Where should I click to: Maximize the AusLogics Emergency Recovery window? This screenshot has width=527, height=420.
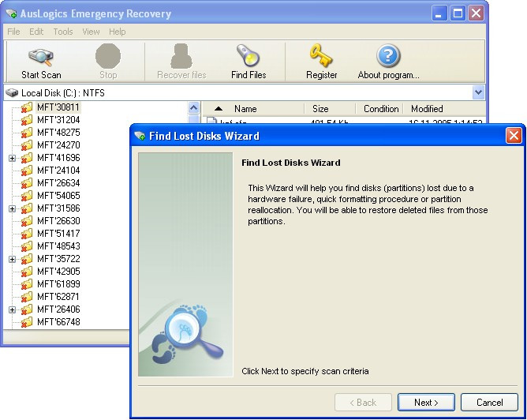click(458, 13)
